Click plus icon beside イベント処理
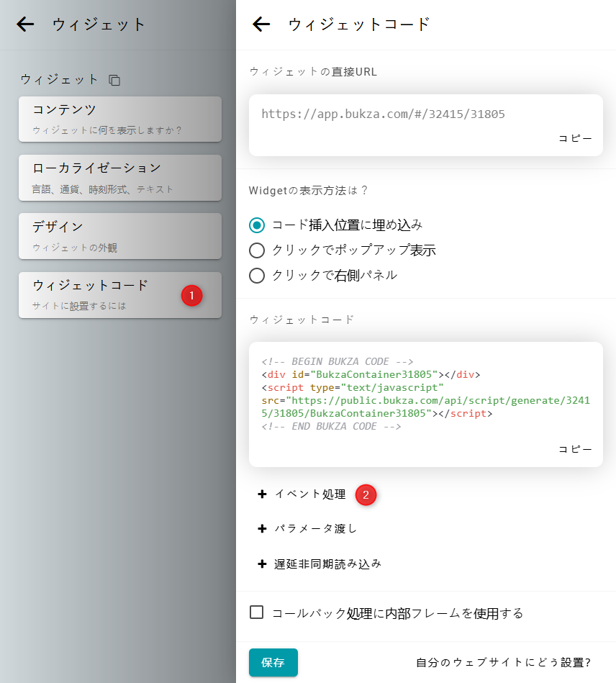 pyautogui.click(x=262, y=494)
